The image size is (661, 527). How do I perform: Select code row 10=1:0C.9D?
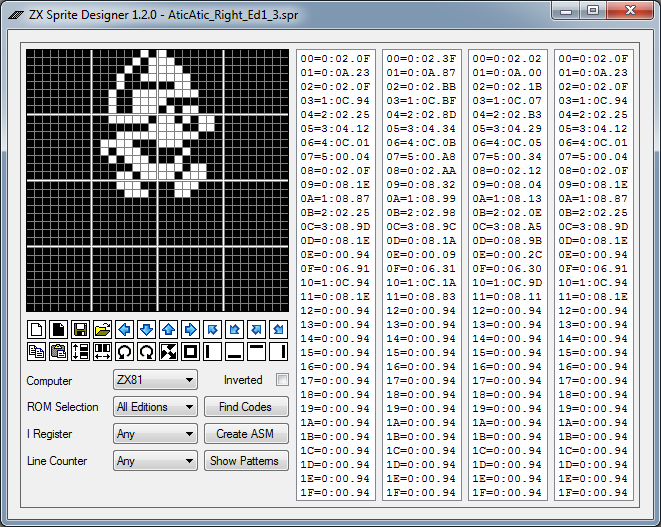(x=507, y=282)
